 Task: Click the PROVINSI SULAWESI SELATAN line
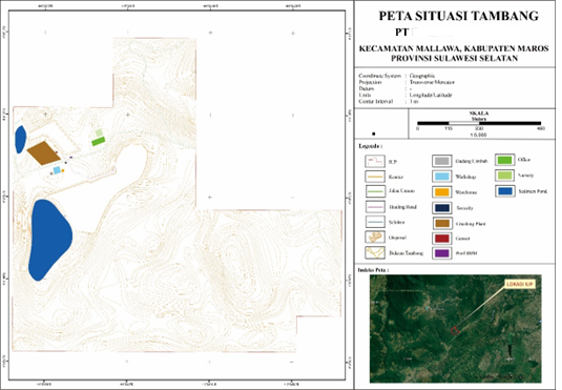click(x=454, y=58)
